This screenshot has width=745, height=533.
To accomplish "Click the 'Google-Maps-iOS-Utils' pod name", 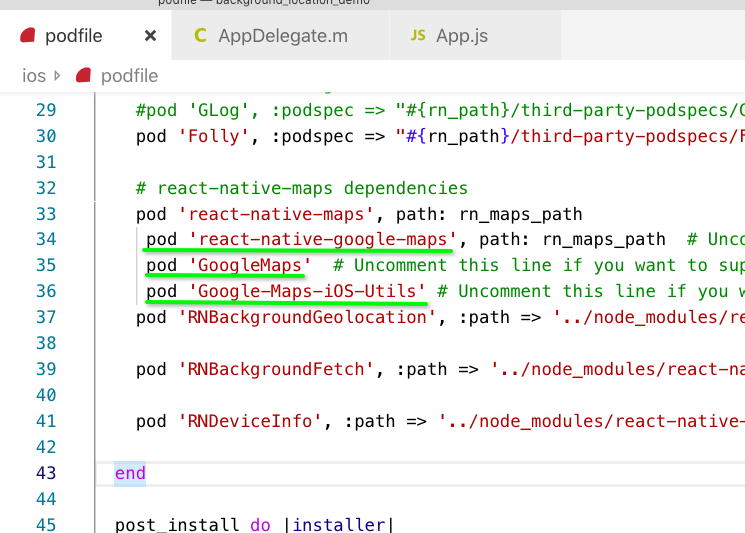I will click(x=306, y=291).
